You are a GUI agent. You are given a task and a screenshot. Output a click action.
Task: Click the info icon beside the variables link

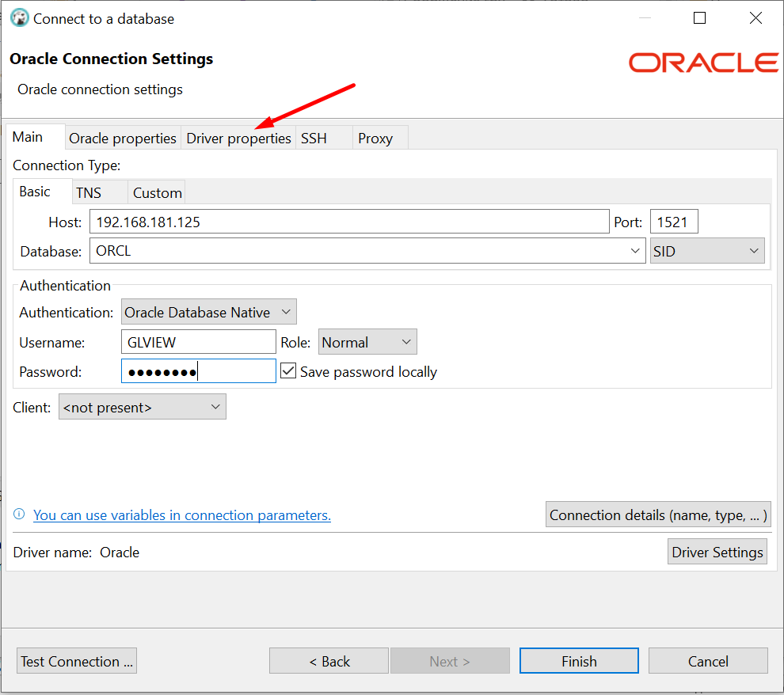click(x=18, y=515)
